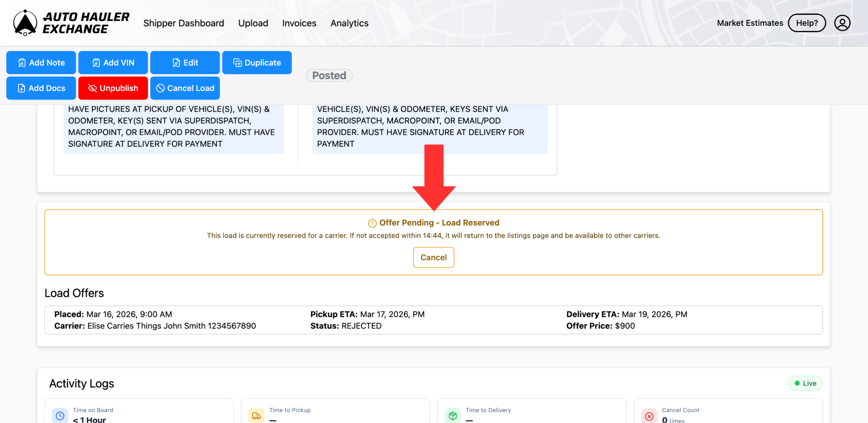Unpublish the posted load

click(x=113, y=88)
